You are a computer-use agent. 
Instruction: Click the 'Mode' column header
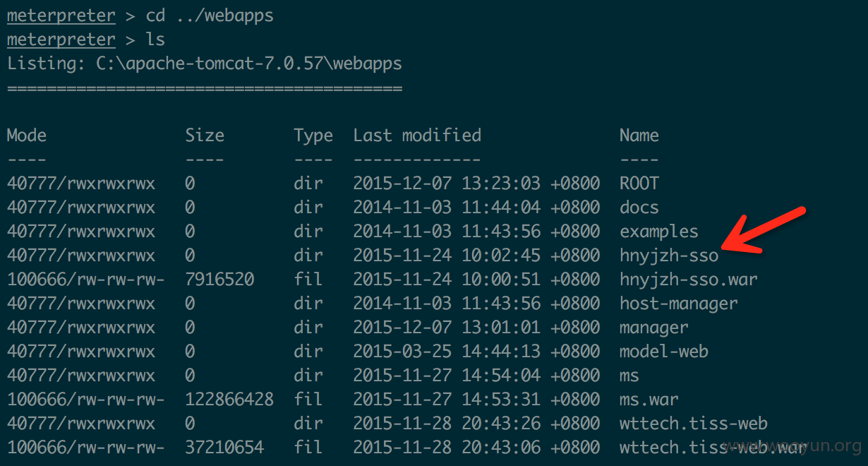pos(27,136)
